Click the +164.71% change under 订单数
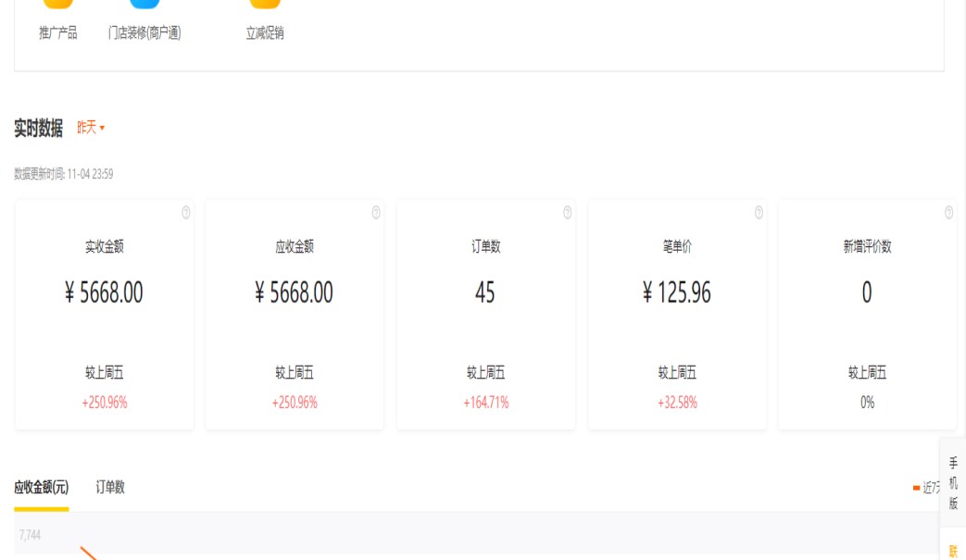Image resolution: width=966 pixels, height=560 pixels. [x=486, y=403]
